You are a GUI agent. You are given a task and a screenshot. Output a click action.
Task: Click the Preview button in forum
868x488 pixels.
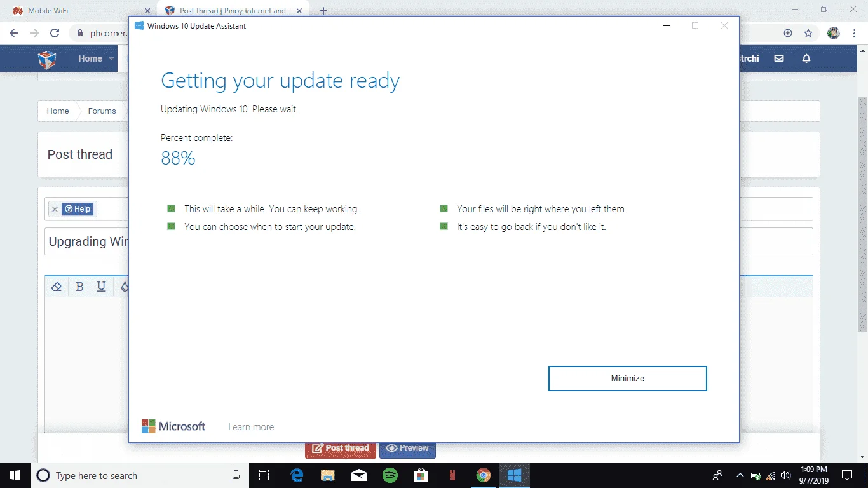coord(407,448)
